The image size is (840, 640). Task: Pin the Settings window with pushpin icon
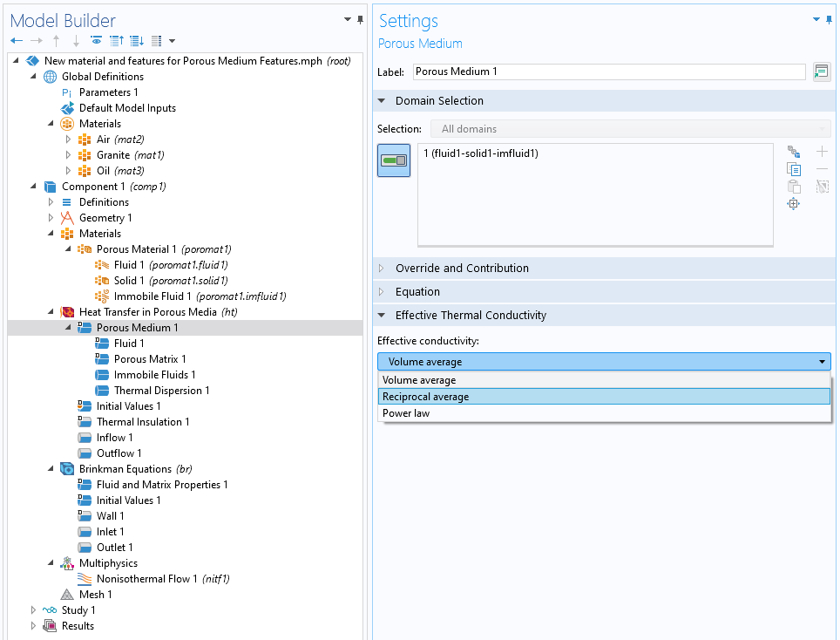pyautogui.click(x=830, y=19)
